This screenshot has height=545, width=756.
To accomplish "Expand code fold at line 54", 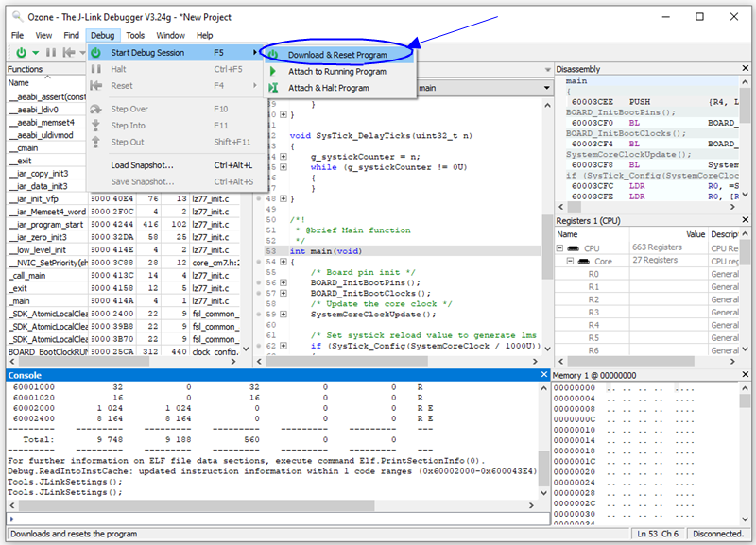I will (283, 262).
